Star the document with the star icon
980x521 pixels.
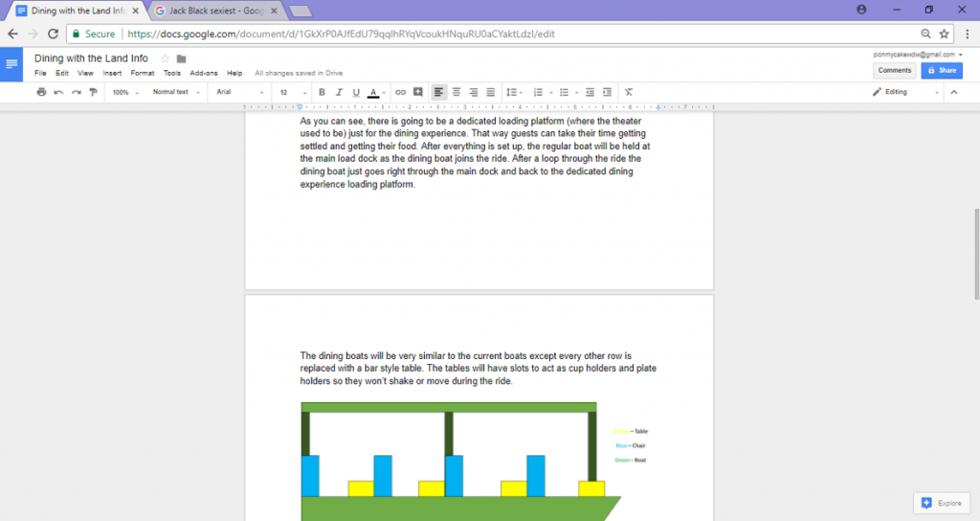click(165, 58)
